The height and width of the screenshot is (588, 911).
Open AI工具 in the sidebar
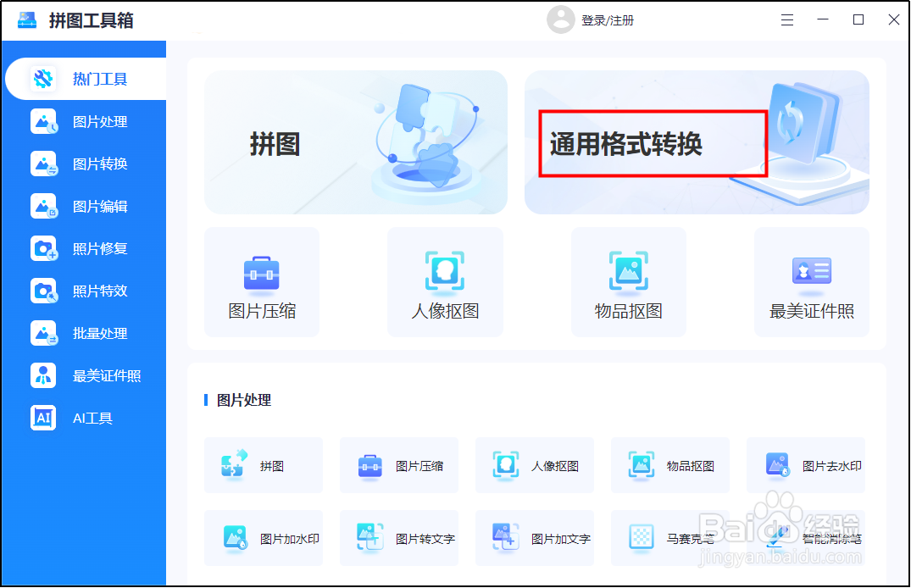(x=85, y=418)
